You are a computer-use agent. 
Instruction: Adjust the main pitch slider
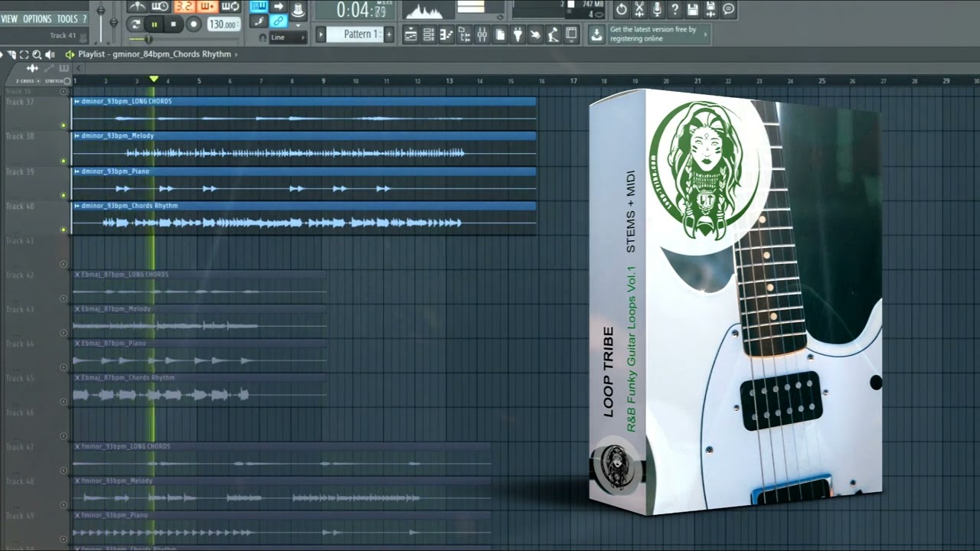click(x=113, y=21)
